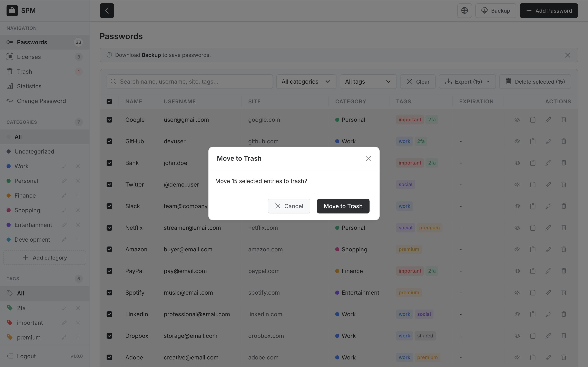Viewport: 588px width, 367px height.
Task: Click the globe language icon
Action: [464, 11]
